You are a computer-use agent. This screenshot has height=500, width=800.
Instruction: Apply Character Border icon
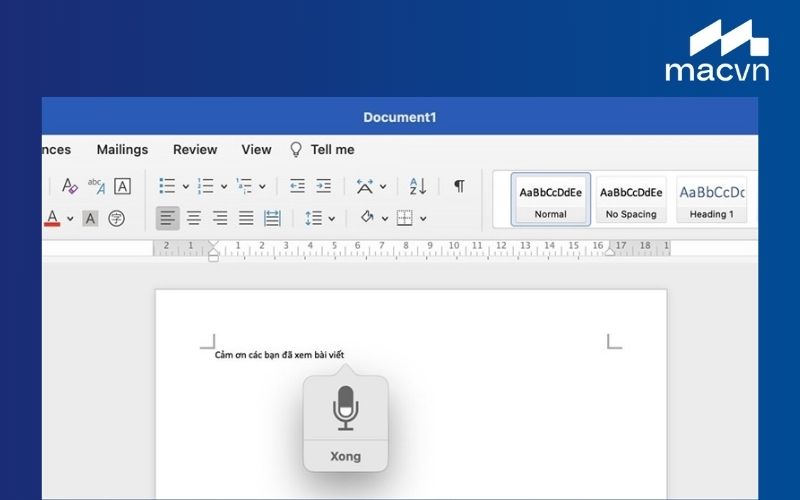[x=122, y=186]
